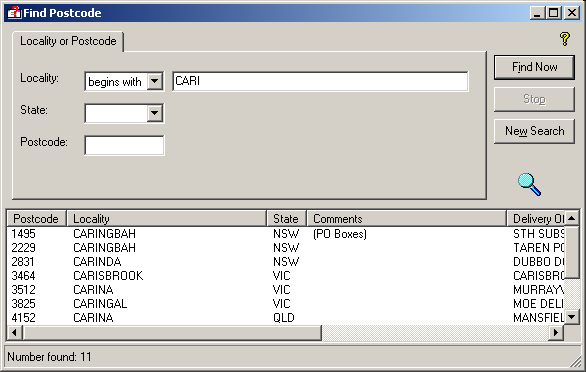The width and height of the screenshot is (586, 372).
Task: Switch to Locality or Postcode tab
Action: tap(68, 41)
